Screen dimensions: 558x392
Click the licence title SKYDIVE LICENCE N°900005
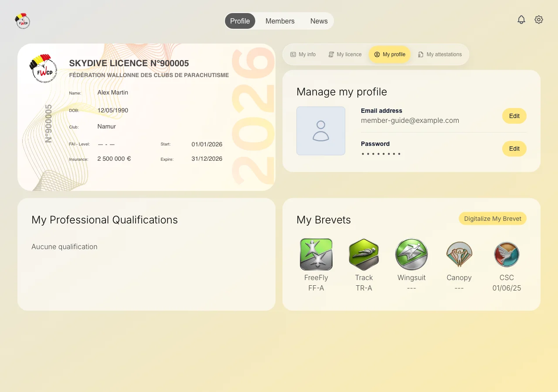(129, 64)
